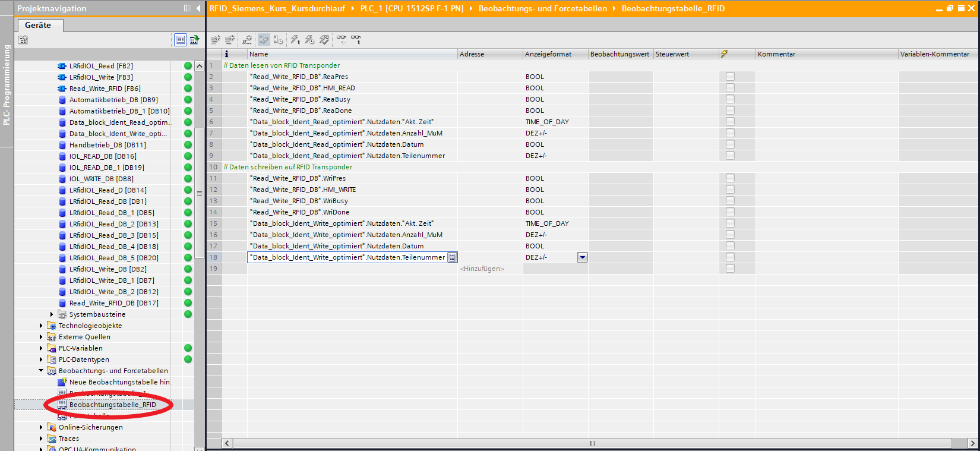Screen dimensions: 980x451
Task: Open Read_Write_RFID [FB6] block in tree
Action: click(x=105, y=89)
